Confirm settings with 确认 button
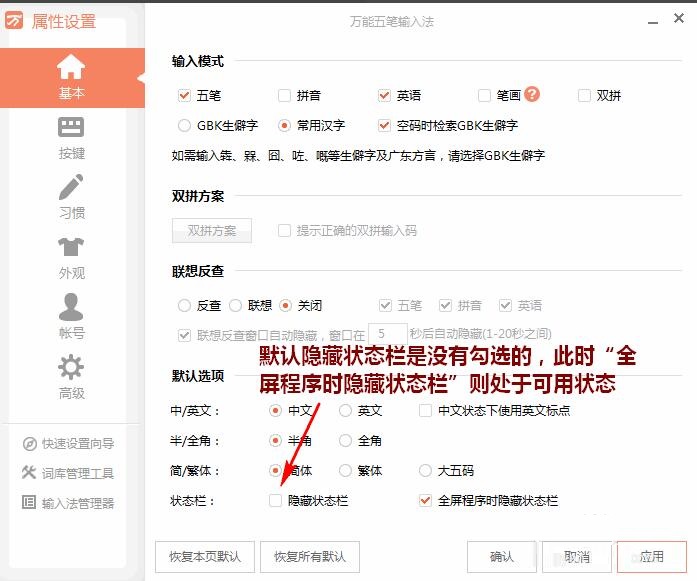 coord(502,557)
